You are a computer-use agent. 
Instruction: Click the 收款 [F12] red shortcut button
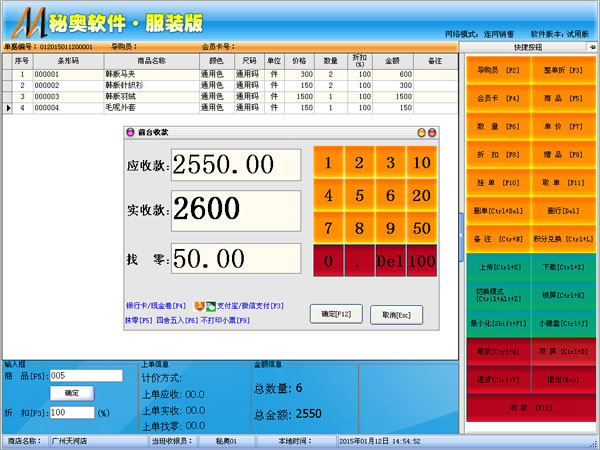click(x=530, y=407)
